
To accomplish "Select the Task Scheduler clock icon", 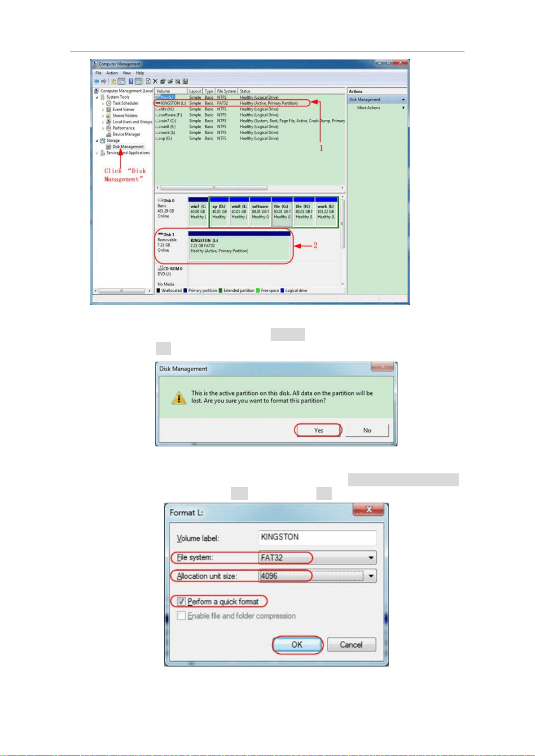I will (x=109, y=103).
